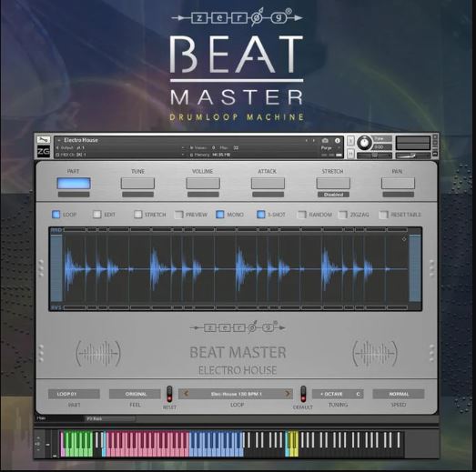Click the instrument info icon
The image size is (476, 472).
tap(338, 140)
